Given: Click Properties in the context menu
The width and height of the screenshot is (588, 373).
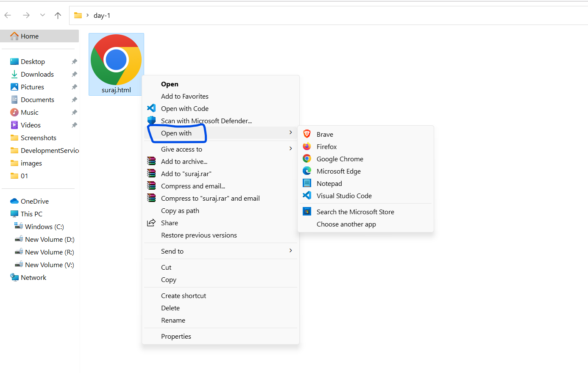Looking at the screenshot, I should (x=220, y=336).
